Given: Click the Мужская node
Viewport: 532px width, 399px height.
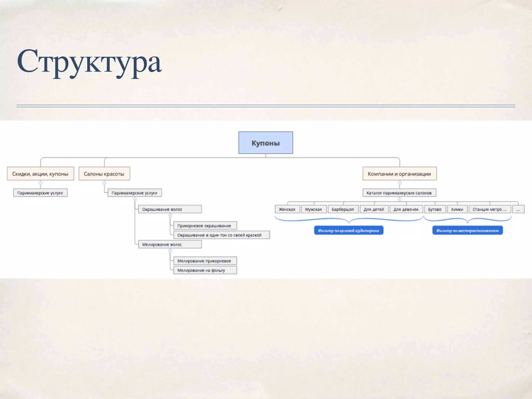Looking at the screenshot, I should pyautogui.click(x=314, y=209).
